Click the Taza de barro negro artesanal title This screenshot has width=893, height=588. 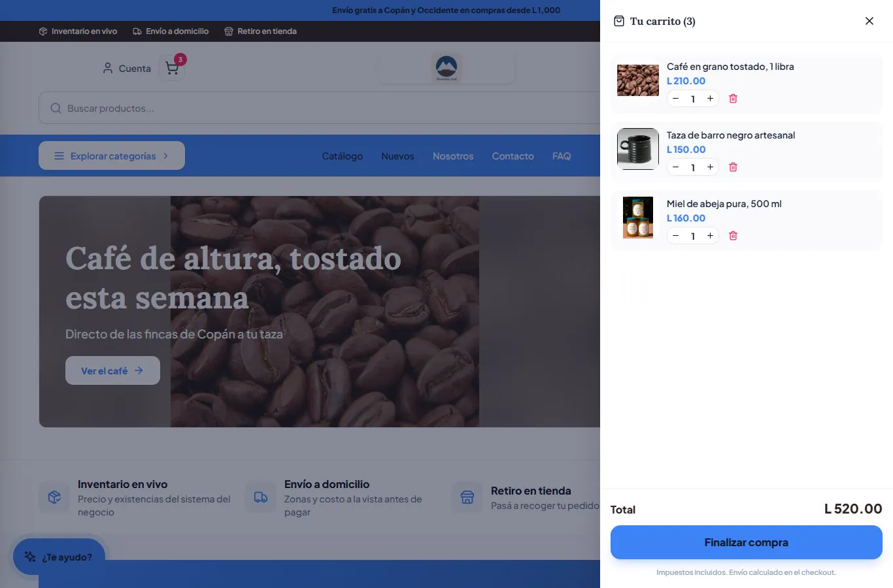[731, 135]
